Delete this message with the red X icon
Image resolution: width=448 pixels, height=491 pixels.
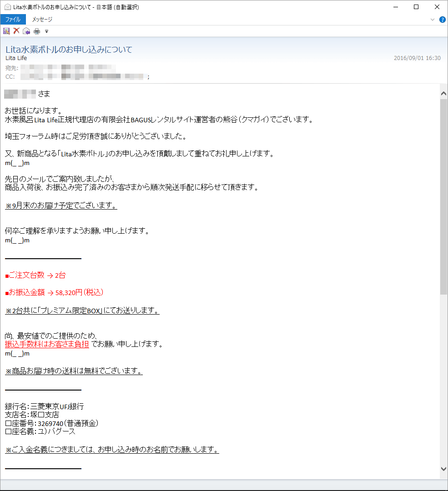16,31
